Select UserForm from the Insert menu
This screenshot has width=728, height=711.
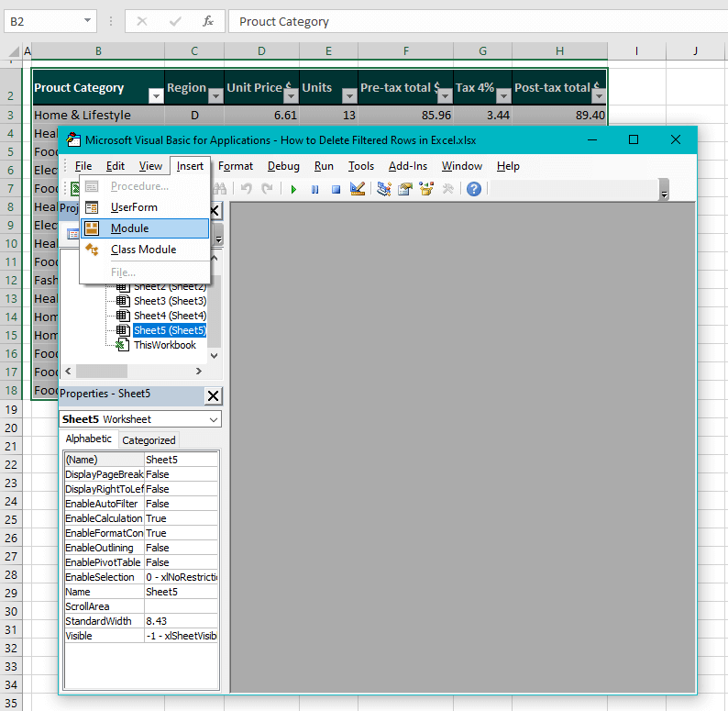145,207
